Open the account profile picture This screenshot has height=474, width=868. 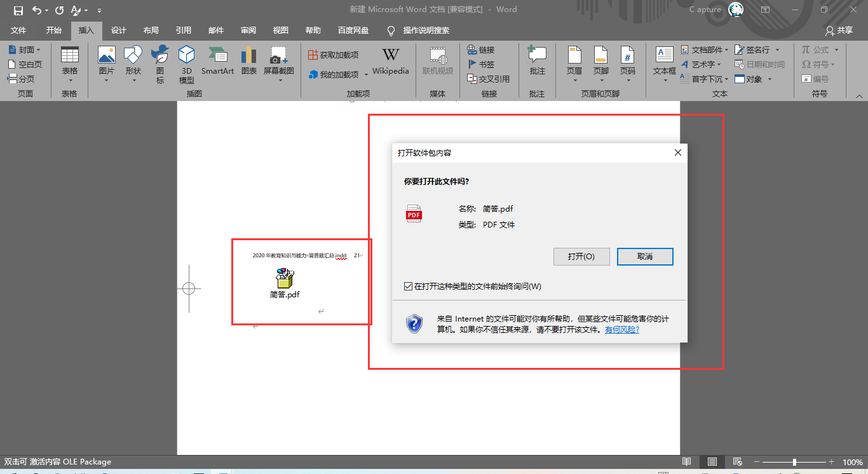click(736, 10)
